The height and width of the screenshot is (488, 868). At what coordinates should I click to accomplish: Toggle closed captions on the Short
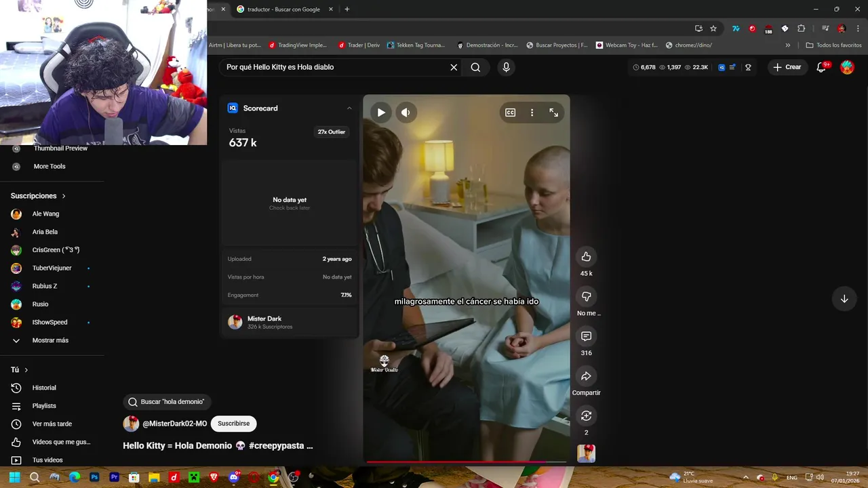pos(510,113)
